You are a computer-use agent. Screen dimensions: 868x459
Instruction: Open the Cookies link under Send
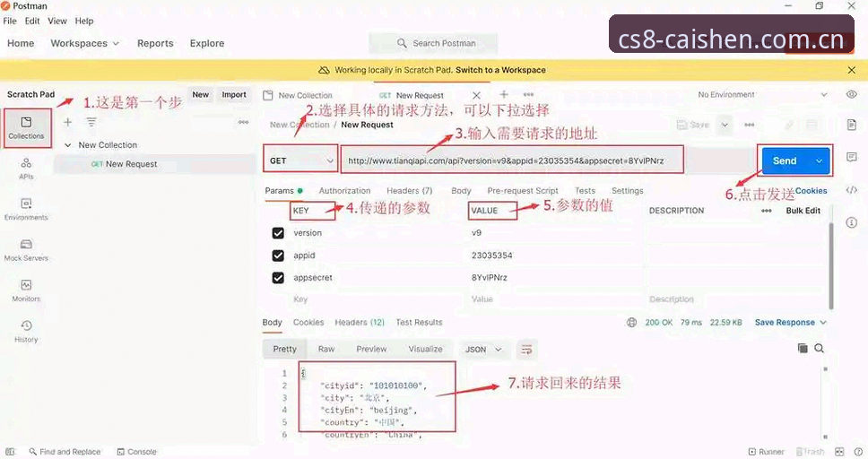pyautogui.click(x=811, y=190)
